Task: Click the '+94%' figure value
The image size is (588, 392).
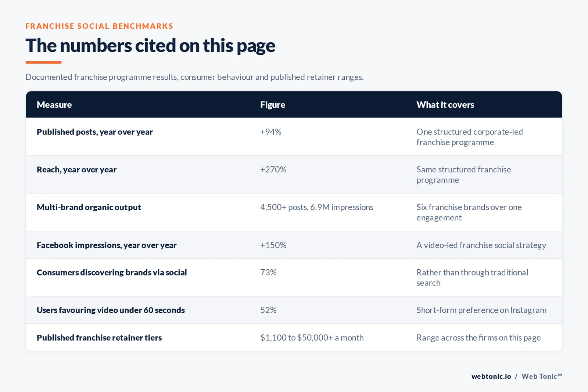Action: pyautogui.click(x=270, y=132)
